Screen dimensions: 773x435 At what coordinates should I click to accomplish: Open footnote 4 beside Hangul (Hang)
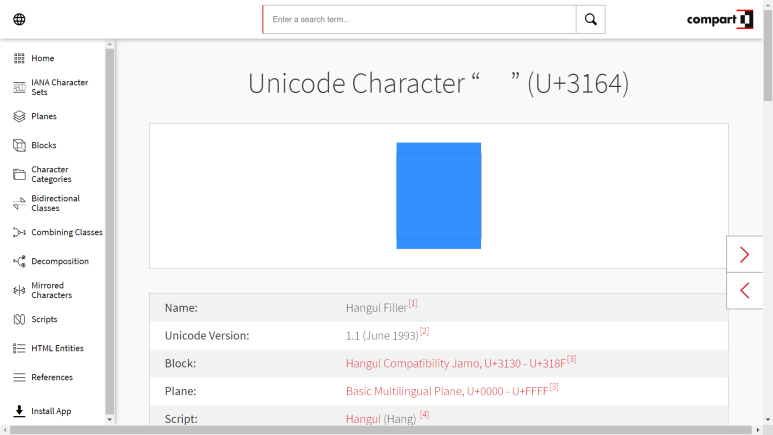coord(424,415)
